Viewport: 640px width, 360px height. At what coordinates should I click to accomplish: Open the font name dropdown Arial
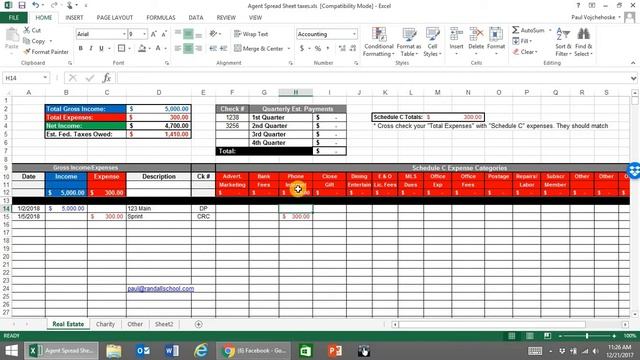[124, 34]
